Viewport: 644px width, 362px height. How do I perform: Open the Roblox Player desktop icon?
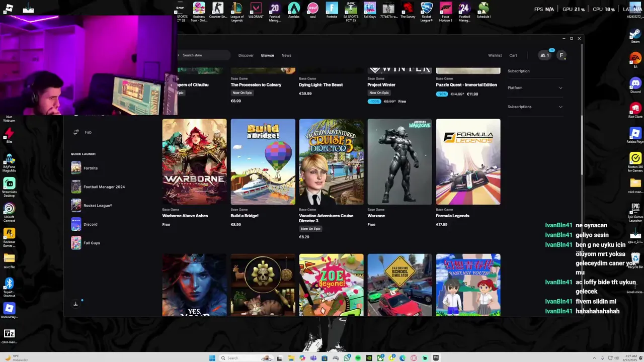(x=635, y=136)
